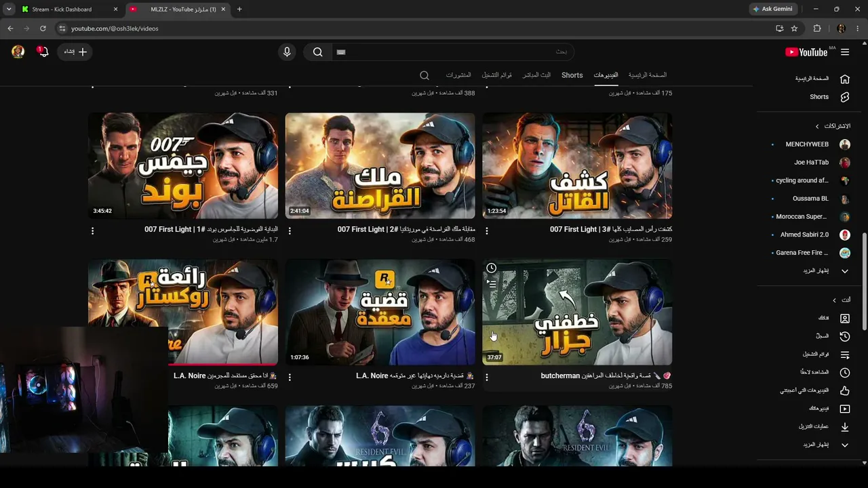868x488 pixels.
Task: Click the Home icon in the sidebar
Action: coord(845,79)
